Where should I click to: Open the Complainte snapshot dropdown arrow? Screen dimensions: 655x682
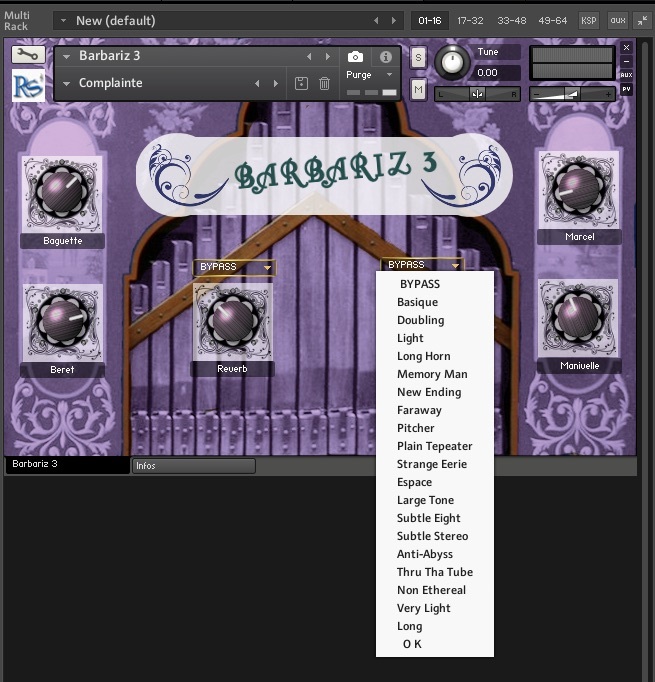pos(67,84)
